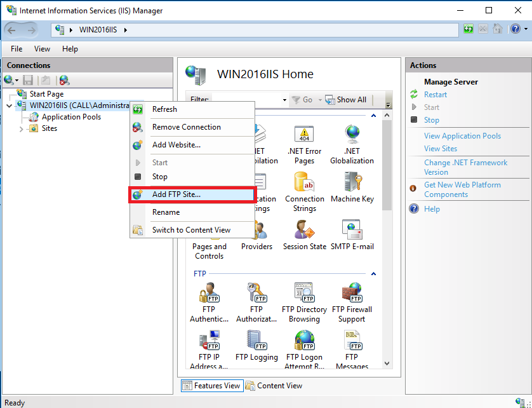Click Change .NET Framework Version link
This screenshot has height=408, width=532.
coord(465,168)
